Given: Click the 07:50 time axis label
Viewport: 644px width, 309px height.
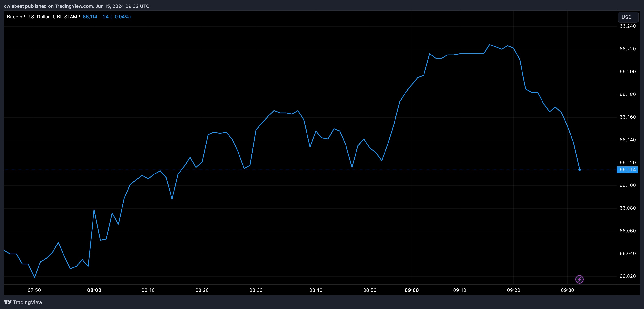Looking at the screenshot, I should pyautogui.click(x=34, y=290).
